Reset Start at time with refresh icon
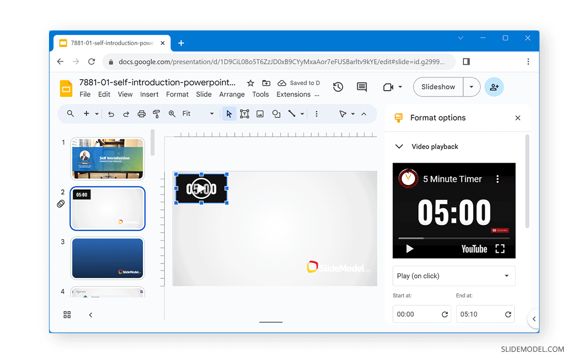 tap(445, 315)
